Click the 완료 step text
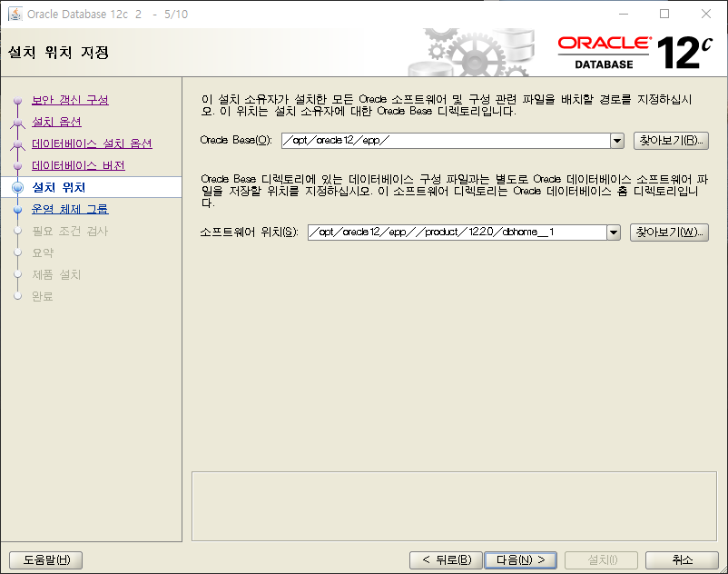The width and height of the screenshot is (728, 574). [x=43, y=296]
